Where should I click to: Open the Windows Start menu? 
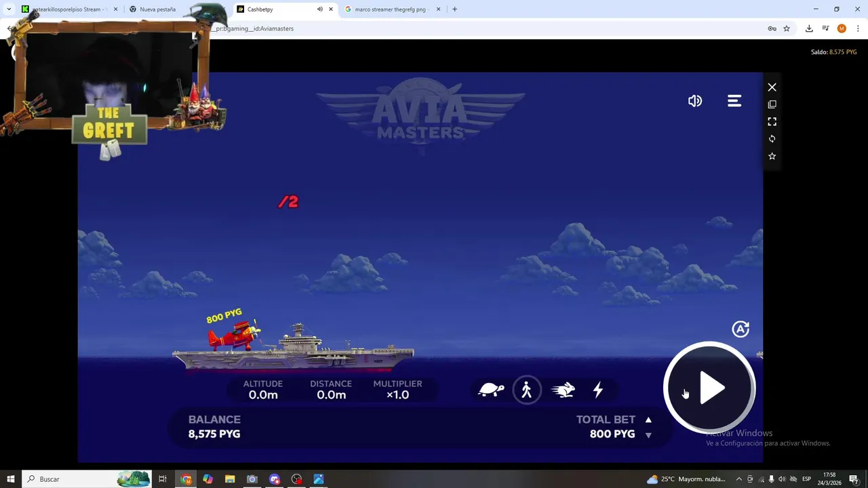pyautogui.click(x=11, y=479)
